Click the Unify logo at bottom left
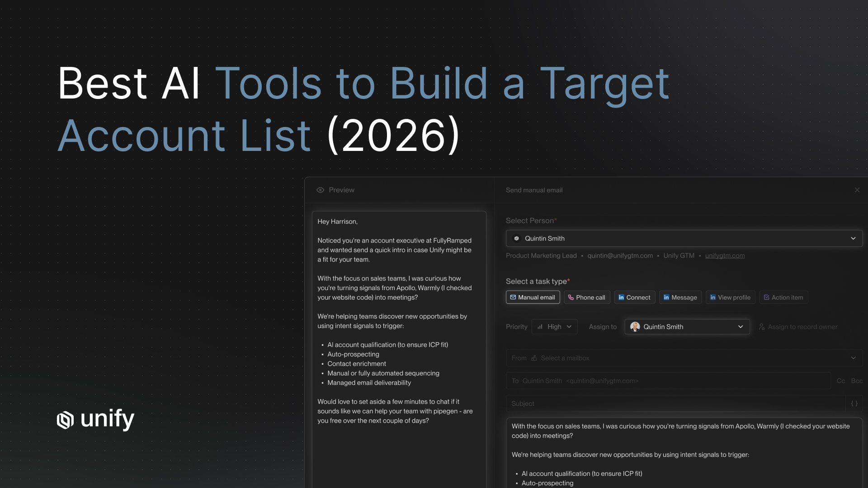 [95, 419]
